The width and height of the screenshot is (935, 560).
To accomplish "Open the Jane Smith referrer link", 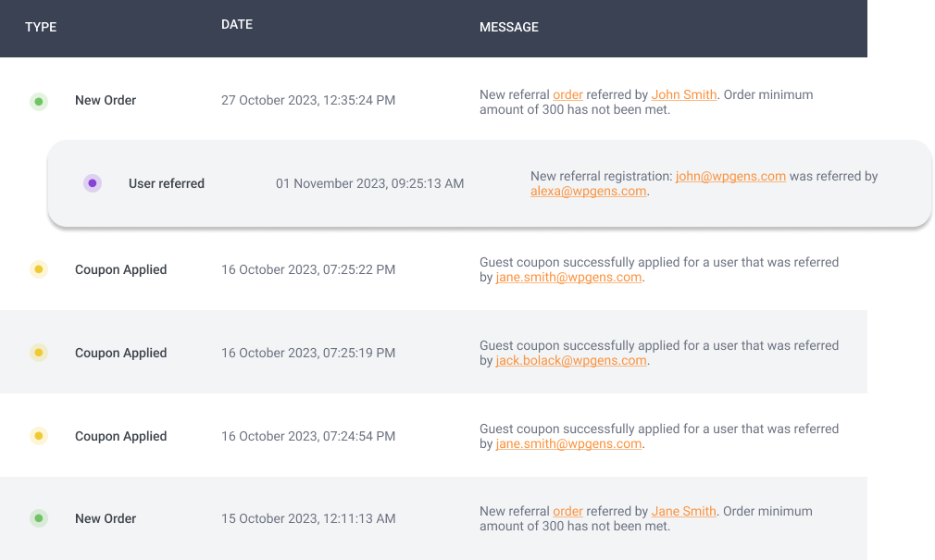I will (x=684, y=511).
